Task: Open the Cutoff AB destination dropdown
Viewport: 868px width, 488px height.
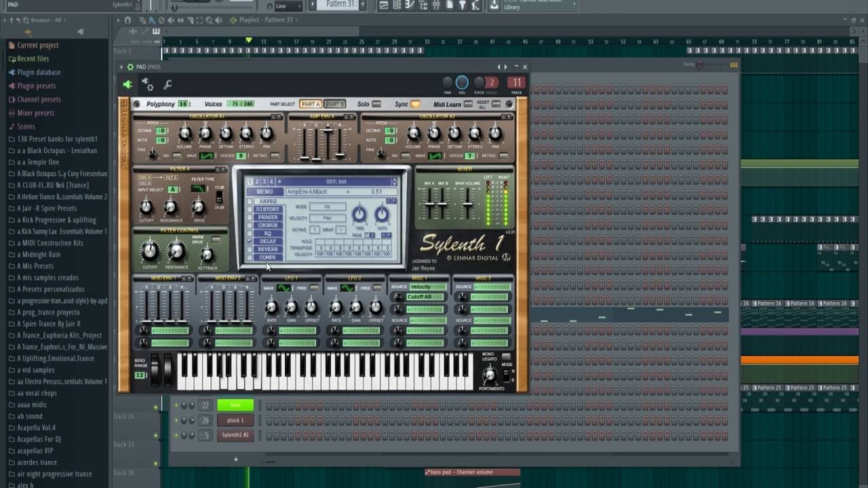Action: pyautogui.click(x=425, y=298)
